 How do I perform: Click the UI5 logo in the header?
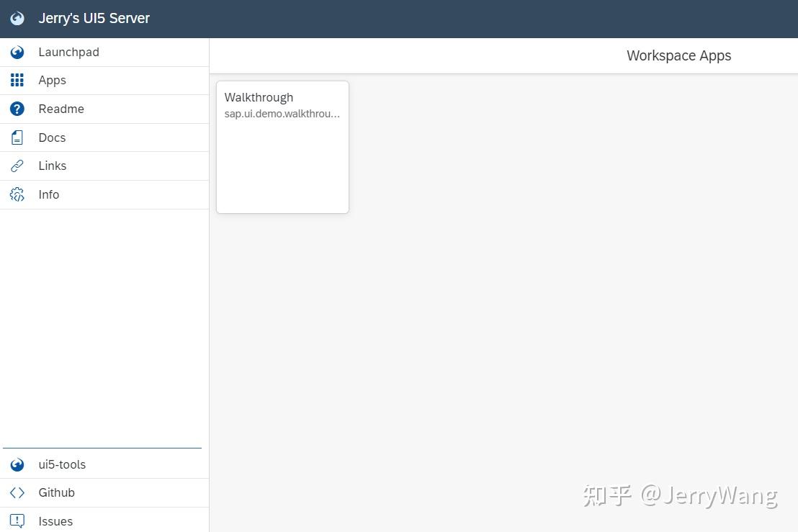click(17, 18)
